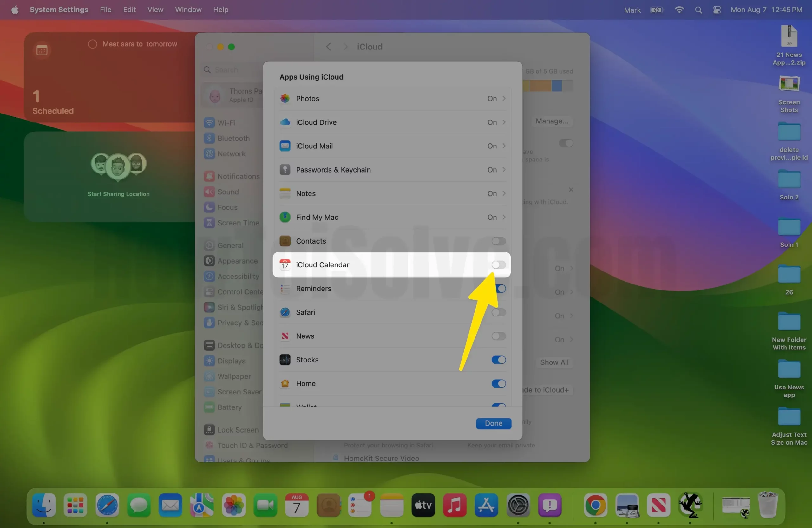
Task: Open Safari from the Dock
Action: pos(107,505)
